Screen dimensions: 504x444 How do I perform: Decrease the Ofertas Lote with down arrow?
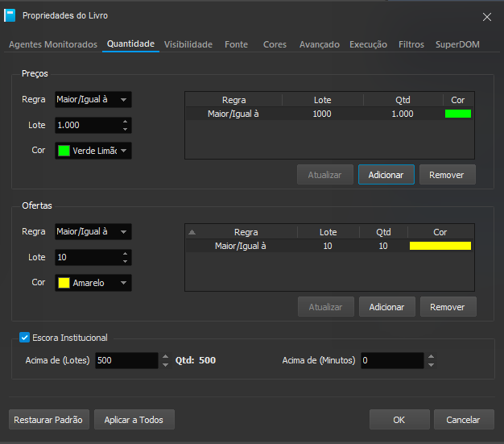pos(126,261)
